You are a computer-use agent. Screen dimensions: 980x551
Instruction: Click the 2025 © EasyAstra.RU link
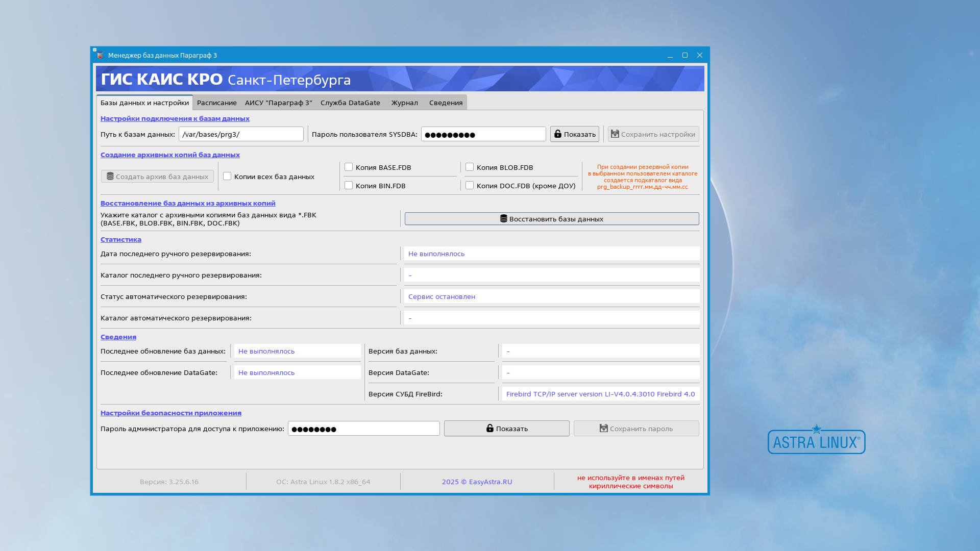(477, 482)
